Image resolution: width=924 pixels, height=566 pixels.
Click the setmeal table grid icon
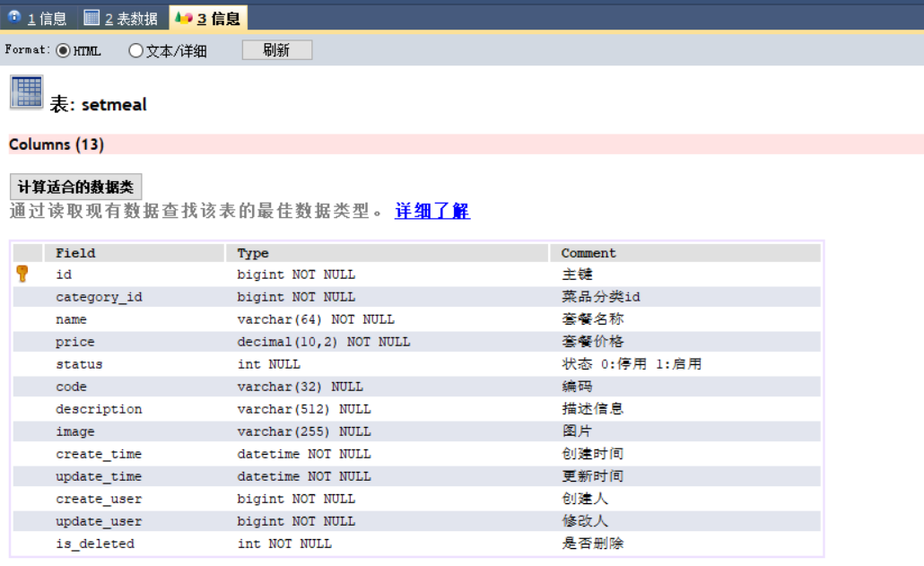click(27, 92)
